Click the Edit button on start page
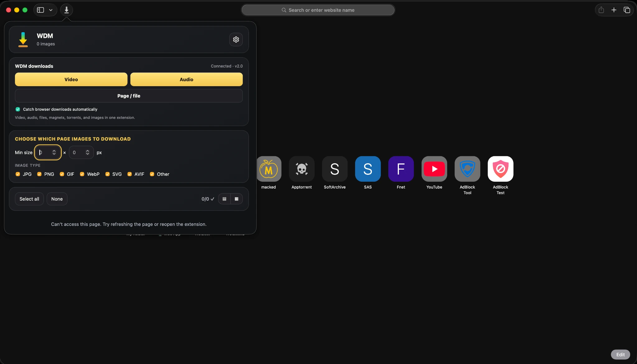Screen dimensions: 637x364 620,354
